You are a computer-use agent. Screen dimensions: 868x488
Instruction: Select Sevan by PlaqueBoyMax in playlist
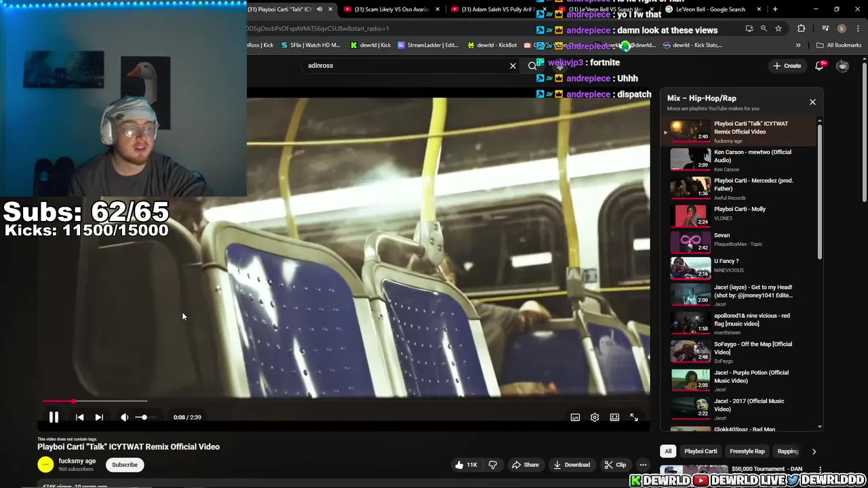tap(739, 241)
